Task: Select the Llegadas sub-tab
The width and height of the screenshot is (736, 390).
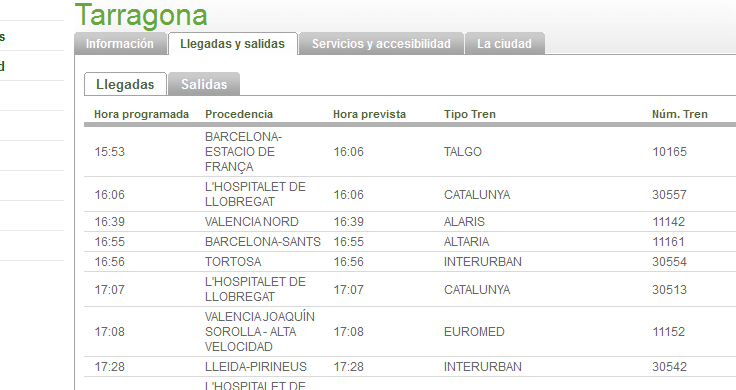Action: pyautogui.click(x=125, y=84)
